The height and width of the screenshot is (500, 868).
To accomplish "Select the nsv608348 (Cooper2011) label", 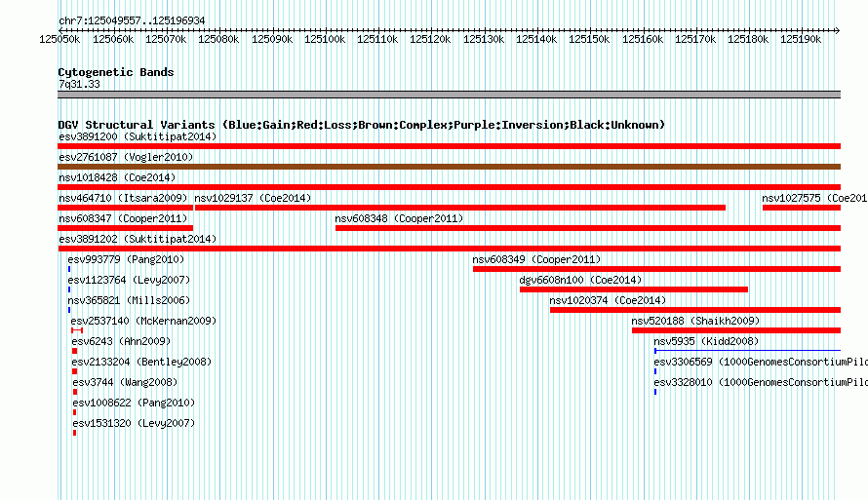I will click(399, 218).
